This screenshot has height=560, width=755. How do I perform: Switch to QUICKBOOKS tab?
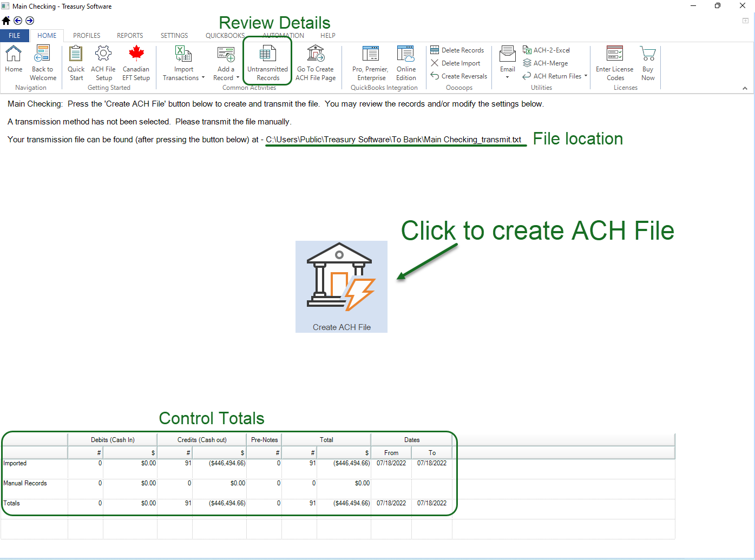point(225,36)
